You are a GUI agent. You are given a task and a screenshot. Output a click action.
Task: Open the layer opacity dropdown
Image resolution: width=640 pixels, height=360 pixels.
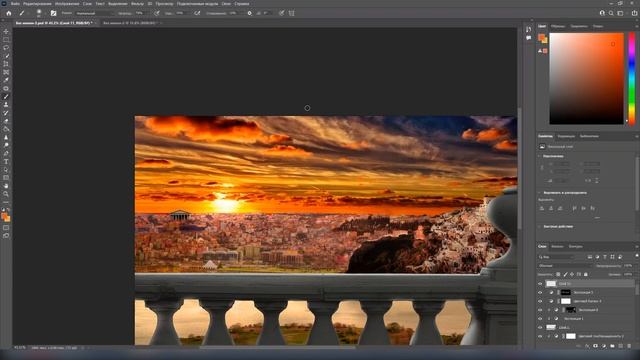tap(628, 266)
